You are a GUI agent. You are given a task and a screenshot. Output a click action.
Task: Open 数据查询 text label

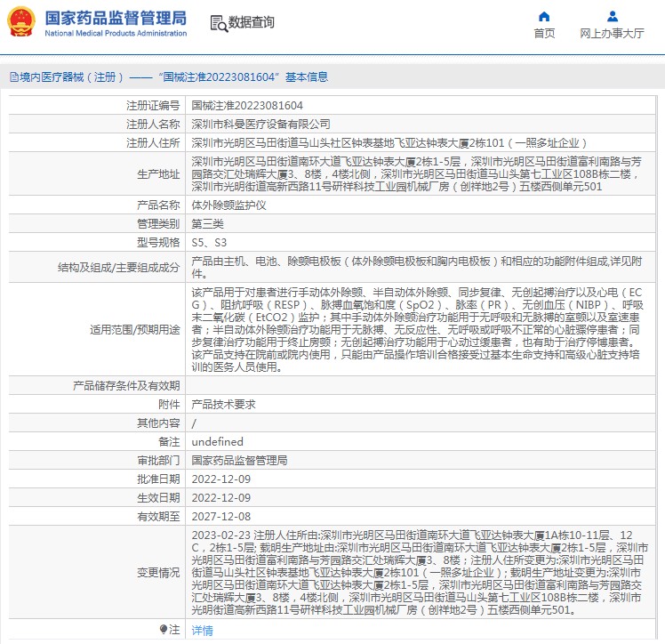pyautogui.click(x=251, y=23)
